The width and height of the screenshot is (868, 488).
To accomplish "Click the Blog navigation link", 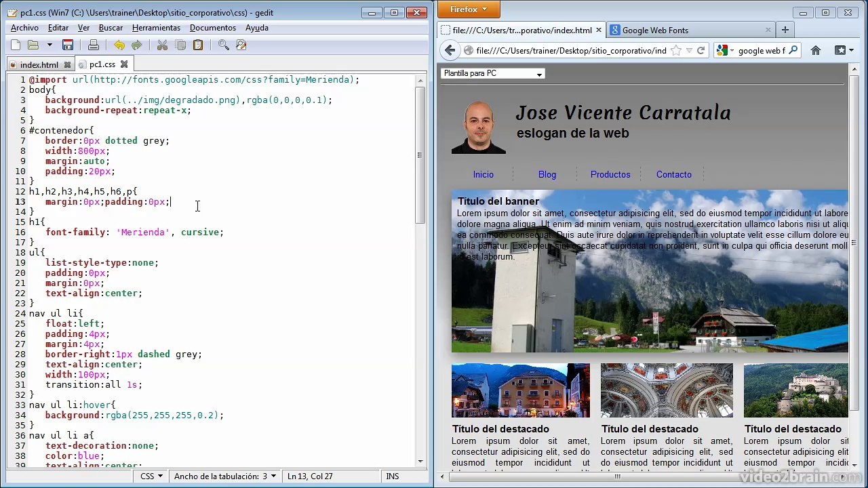I will (x=547, y=175).
